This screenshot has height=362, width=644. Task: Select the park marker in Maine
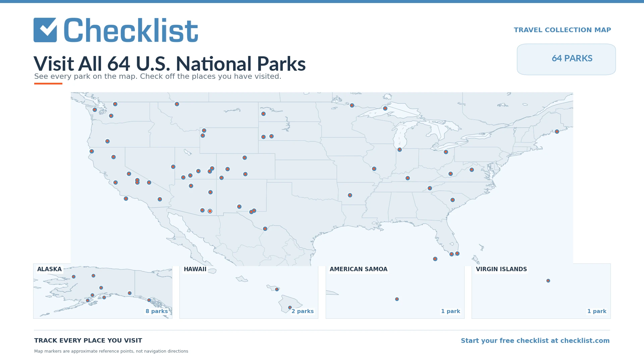click(x=557, y=131)
